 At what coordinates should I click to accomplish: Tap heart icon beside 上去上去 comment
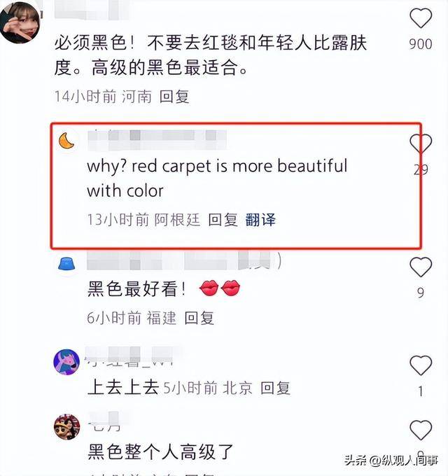tap(421, 365)
